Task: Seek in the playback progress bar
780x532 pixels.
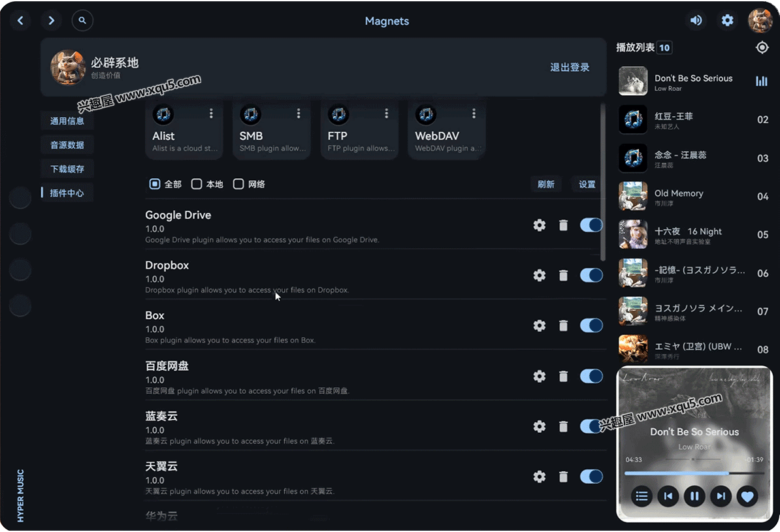Action: coord(694,473)
